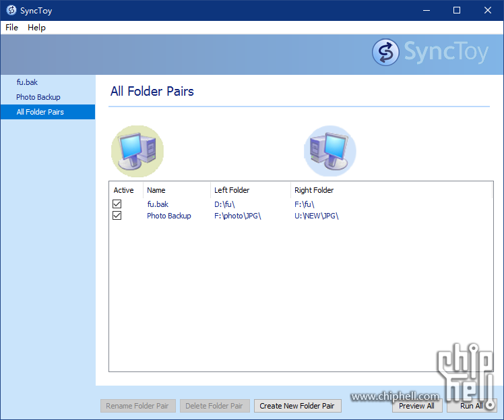The width and height of the screenshot is (504, 420).
Task: Click the left computer icon
Action: point(137,151)
